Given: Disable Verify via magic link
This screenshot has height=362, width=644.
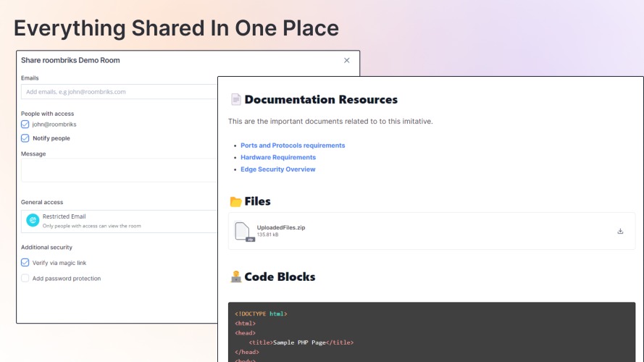Looking at the screenshot, I should tap(25, 263).
